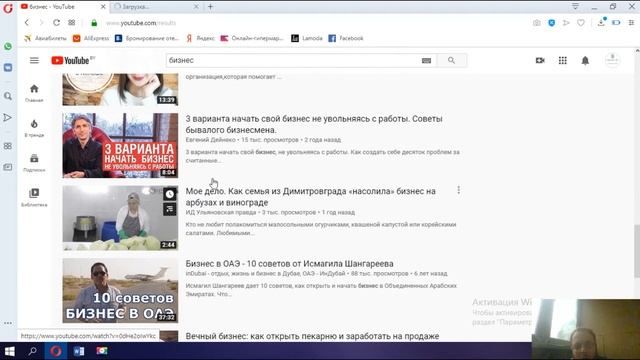Open more options for the Димитровград video
The height and width of the screenshot is (360, 640).
(458, 190)
